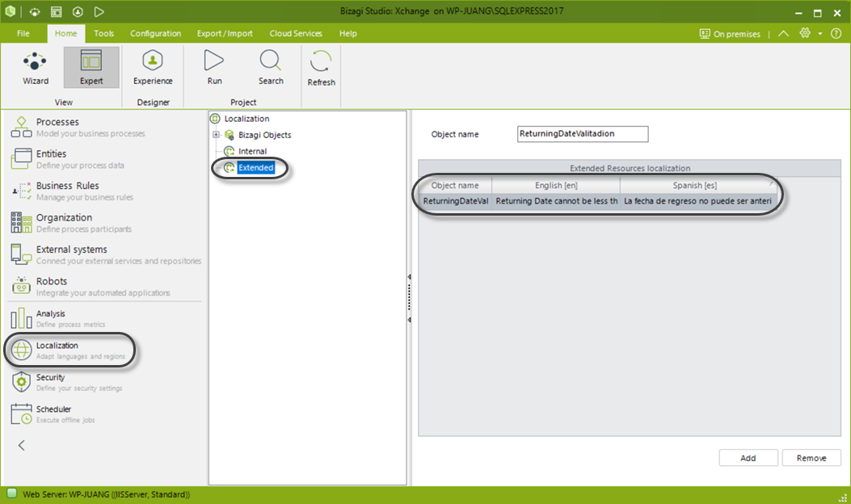Click the English [en] column header

(x=556, y=185)
